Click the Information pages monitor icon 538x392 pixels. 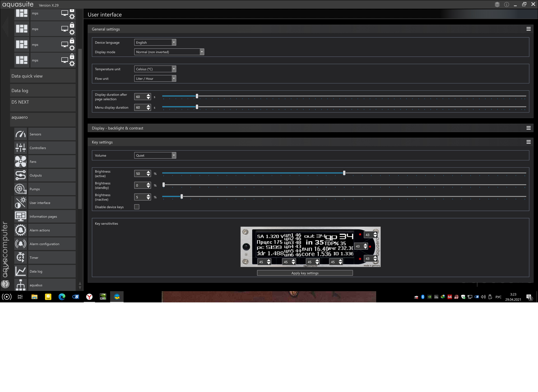pyautogui.click(x=20, y=216)
